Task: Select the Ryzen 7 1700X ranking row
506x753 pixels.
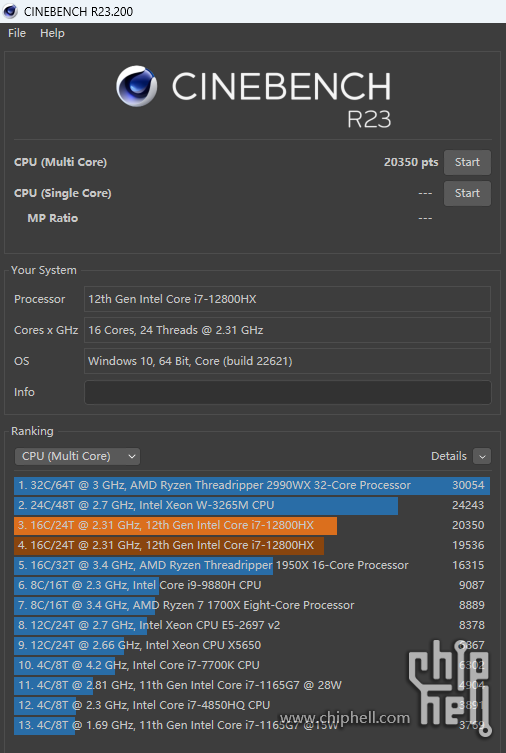Action: 252,606
